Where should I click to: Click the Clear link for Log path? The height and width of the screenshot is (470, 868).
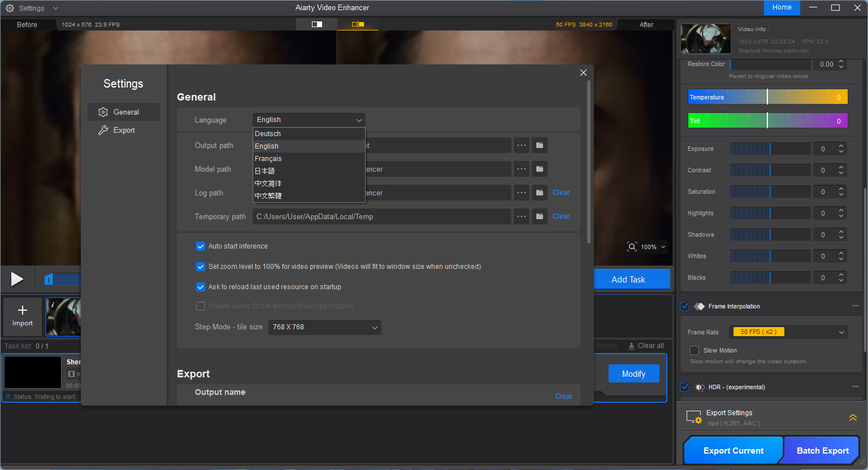point(561,193)
